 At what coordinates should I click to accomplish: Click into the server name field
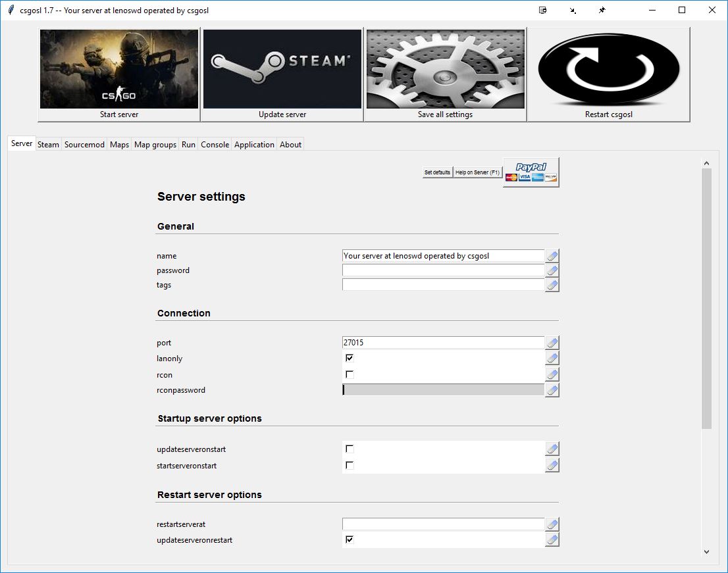(x=443, y=256)
